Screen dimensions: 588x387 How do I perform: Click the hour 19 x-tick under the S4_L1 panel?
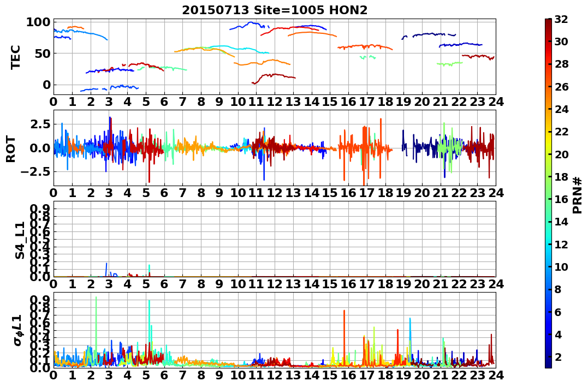tap(404, 284)
